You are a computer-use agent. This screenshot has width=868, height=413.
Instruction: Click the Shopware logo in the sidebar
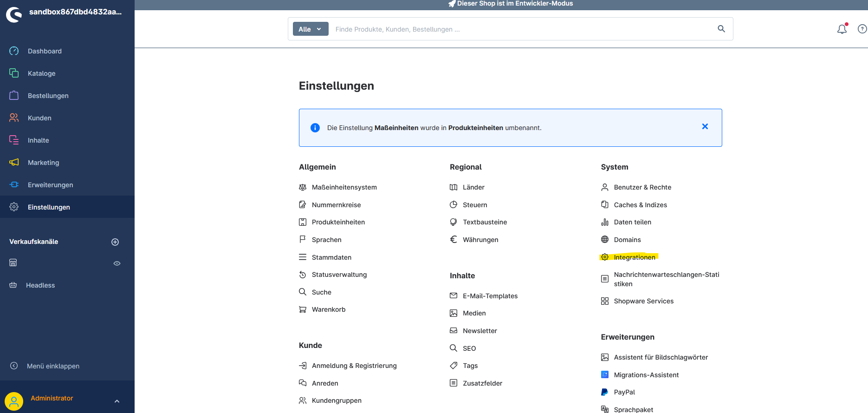pyautogui.click(x=14, y=14)
